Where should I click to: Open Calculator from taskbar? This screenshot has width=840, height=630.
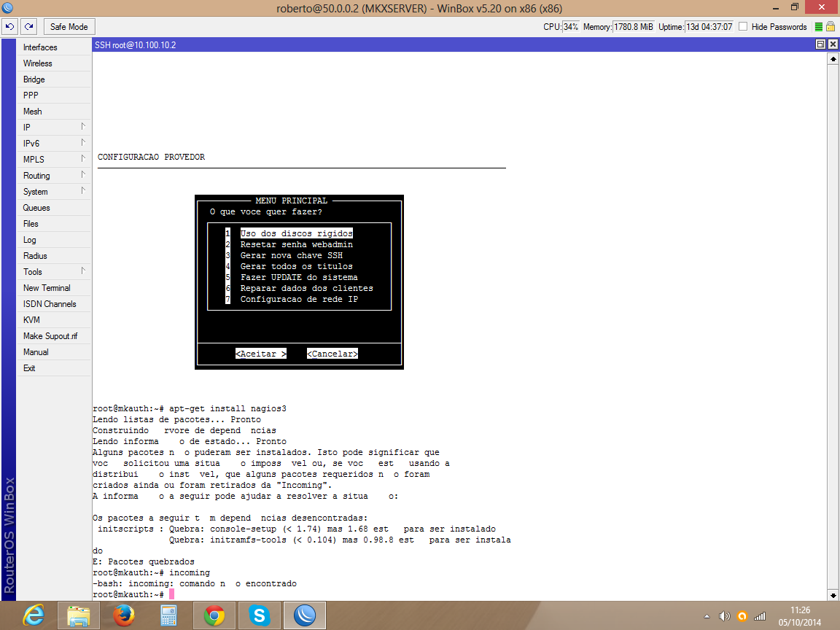(168, 616)
